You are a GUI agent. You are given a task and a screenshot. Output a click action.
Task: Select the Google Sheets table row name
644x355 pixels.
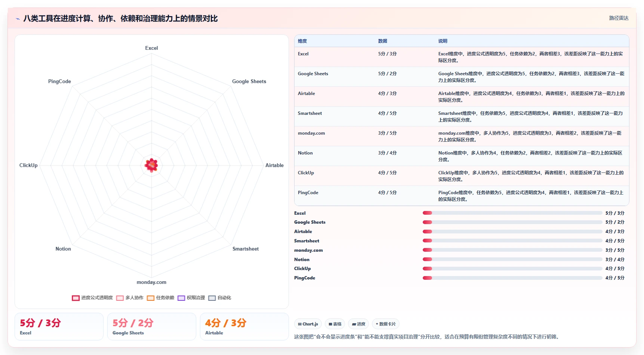pos(313,74)
